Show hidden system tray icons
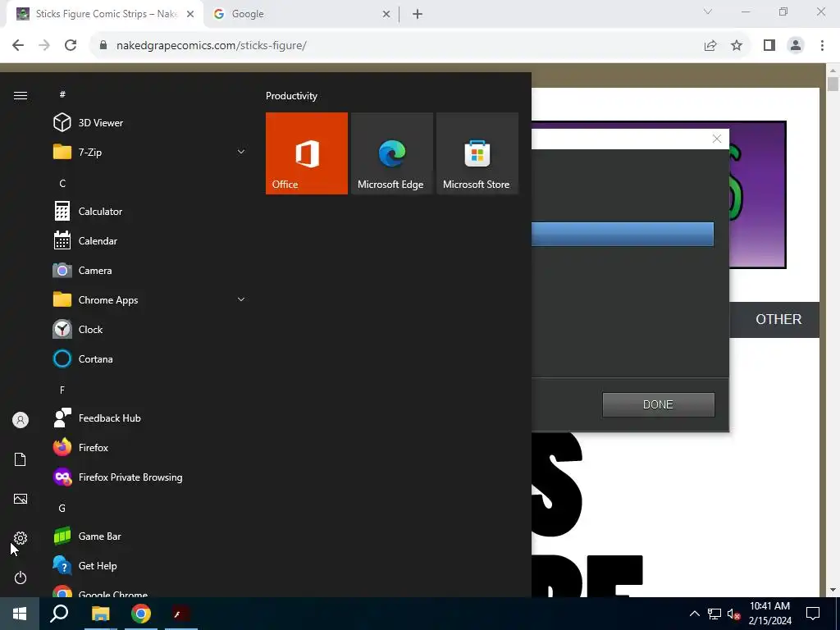Viewport: 840px width, 630px height. pyautogui.click(x=694, y=614)
